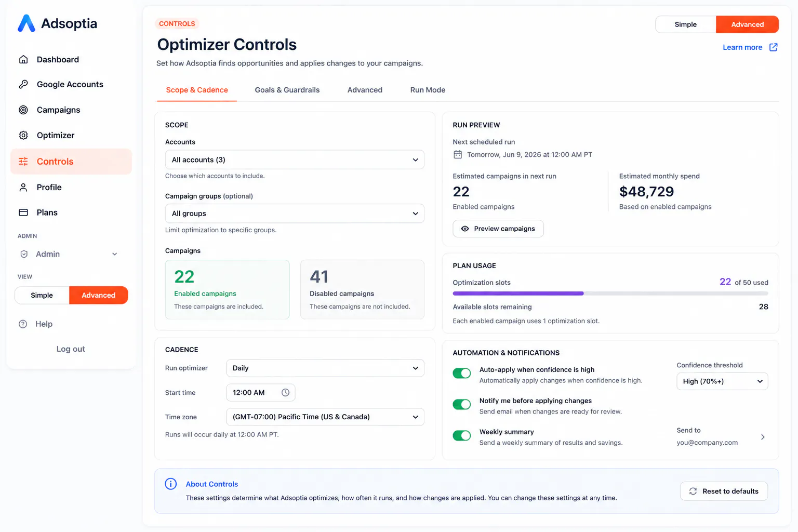
Task: Click the Campaigns target icon
Action: tap(23, 110)
